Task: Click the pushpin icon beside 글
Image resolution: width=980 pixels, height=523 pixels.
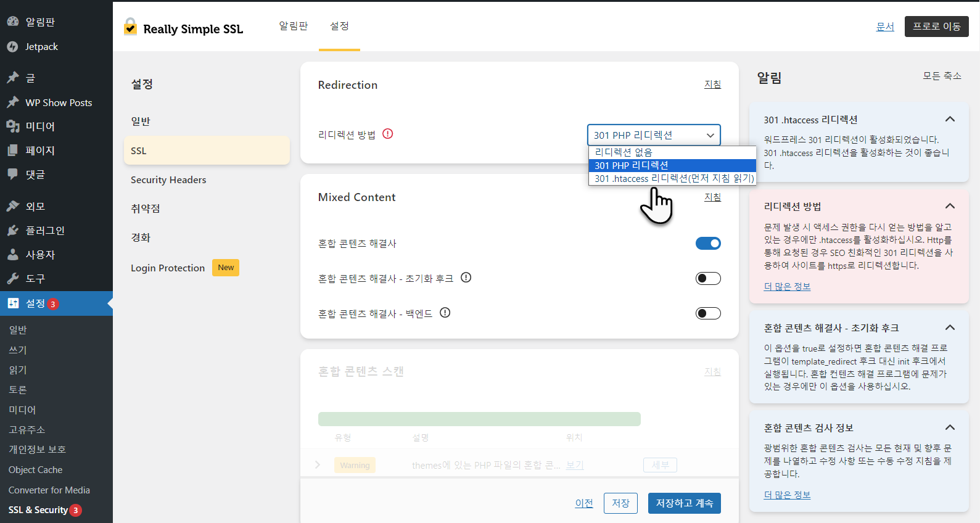Action: coord(13,78)
